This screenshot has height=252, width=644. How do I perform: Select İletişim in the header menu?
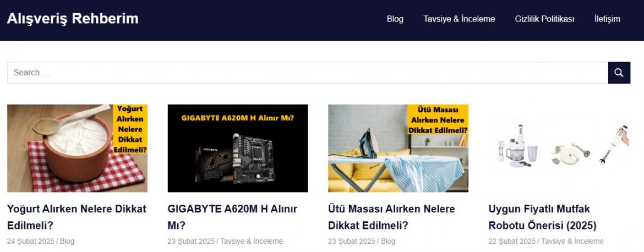click(x=607, y=19)
